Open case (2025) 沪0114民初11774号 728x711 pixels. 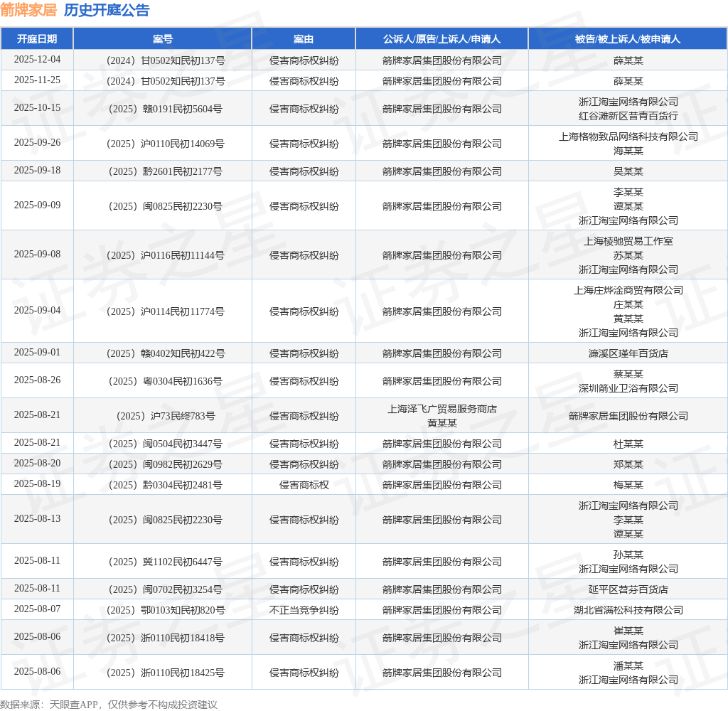pyautogui.click(x=165, y=311)
